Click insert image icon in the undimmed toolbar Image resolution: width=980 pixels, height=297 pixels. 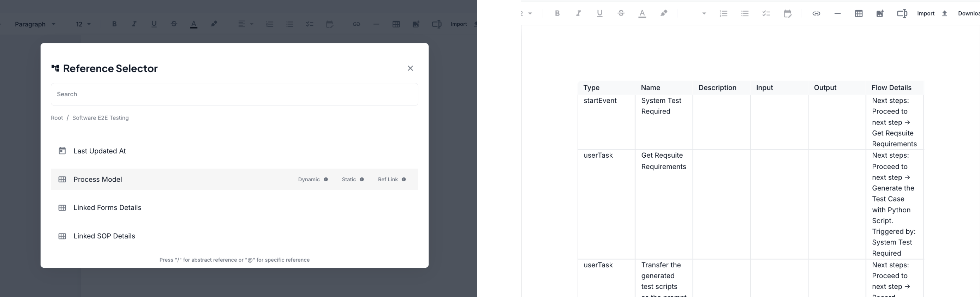[880, 14]
